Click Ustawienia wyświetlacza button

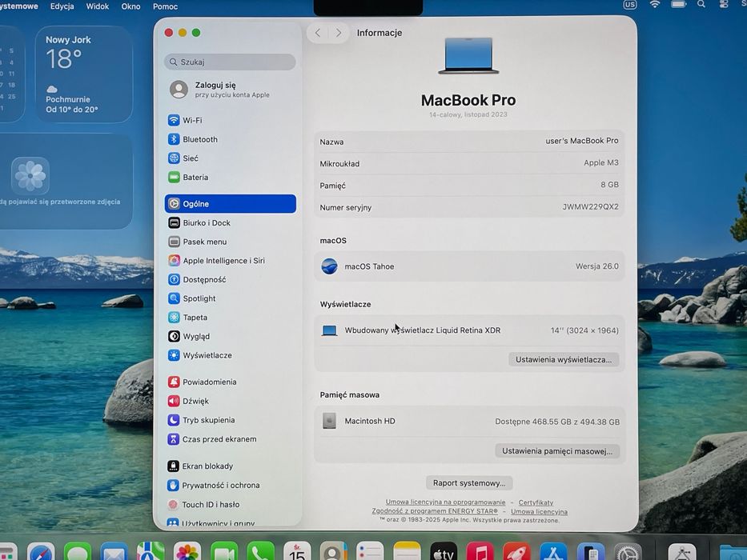(x=564, y=359)
